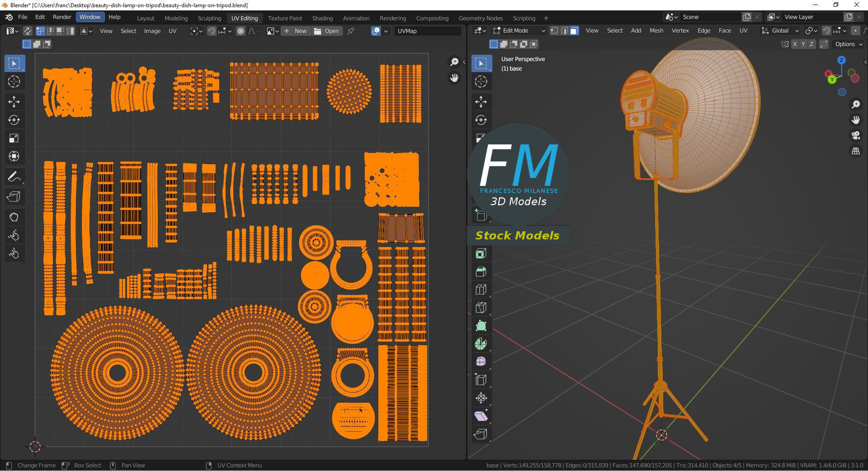868x471 pixels.
Task: Activate the Rotate tool in UV editor toolbar
Action: click(x=14, y=120)
